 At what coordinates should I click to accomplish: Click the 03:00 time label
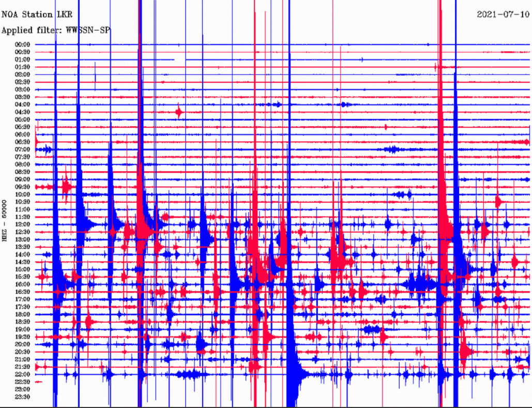click(22, 89)
